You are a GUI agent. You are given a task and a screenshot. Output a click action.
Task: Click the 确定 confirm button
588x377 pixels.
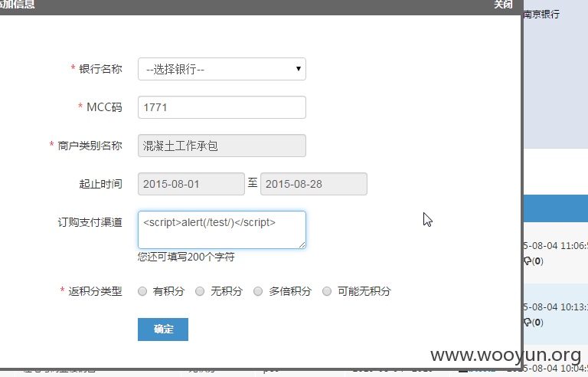[x=163, y=329]
